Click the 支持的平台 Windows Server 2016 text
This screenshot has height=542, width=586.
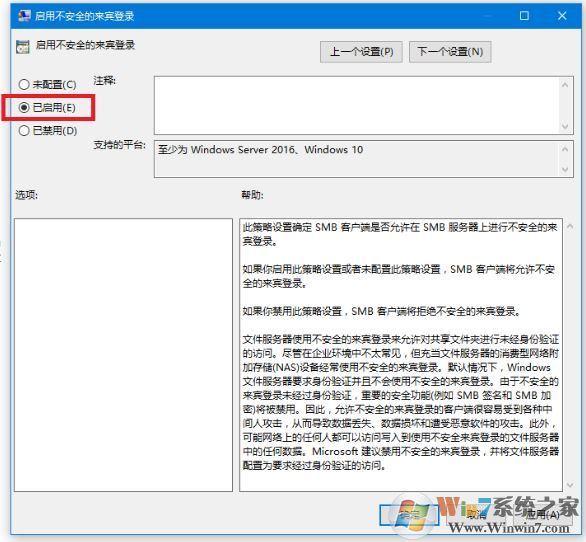(x=260, y=150)
